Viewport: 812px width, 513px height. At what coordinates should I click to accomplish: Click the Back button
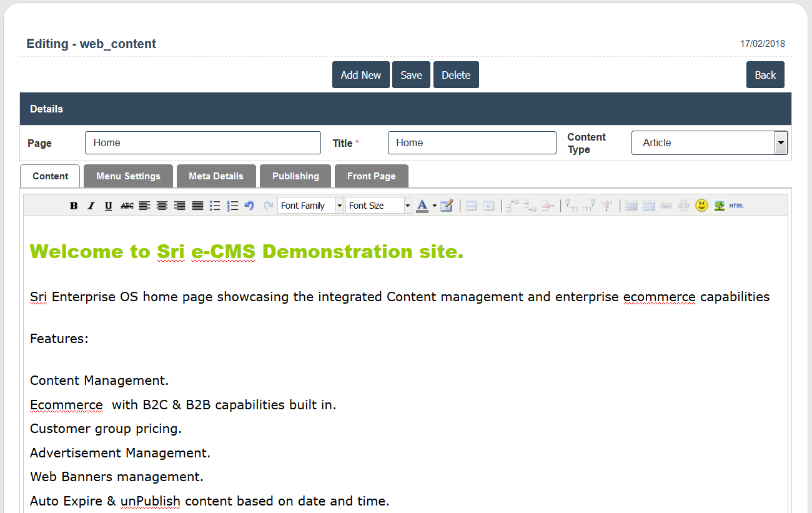(x=765, y=75)
